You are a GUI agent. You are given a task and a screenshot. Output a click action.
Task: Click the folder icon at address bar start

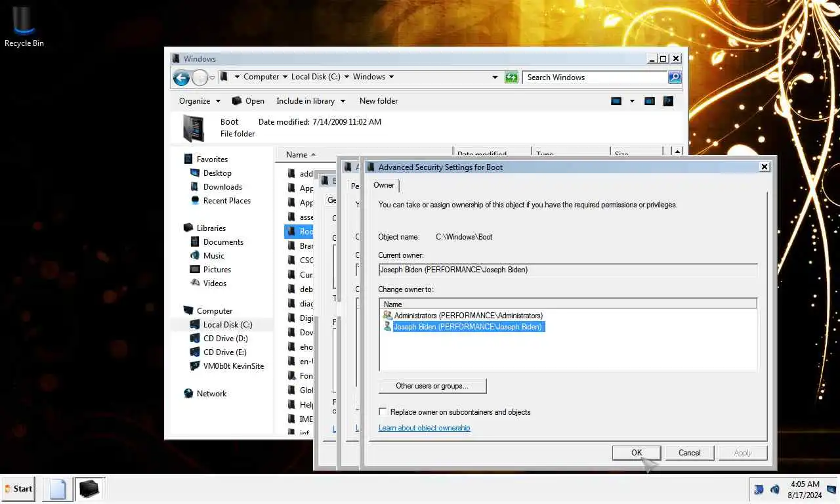[x=224, y=77]
